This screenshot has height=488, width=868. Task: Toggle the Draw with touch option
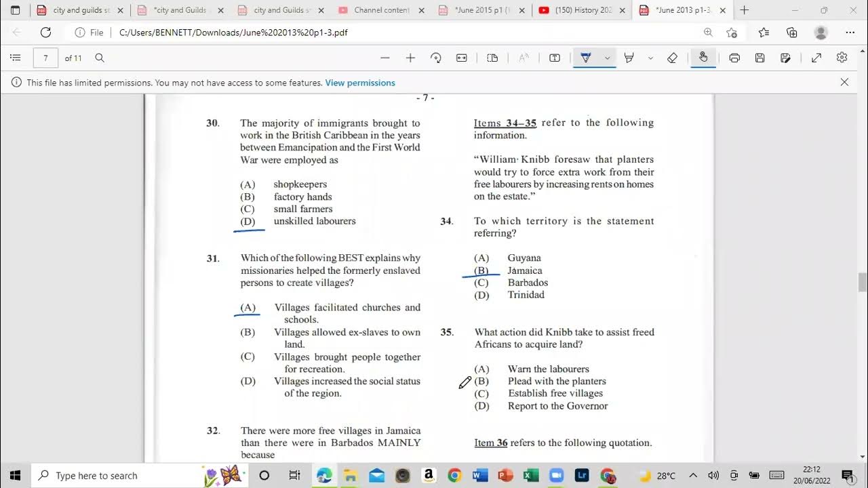click(703, 58)
